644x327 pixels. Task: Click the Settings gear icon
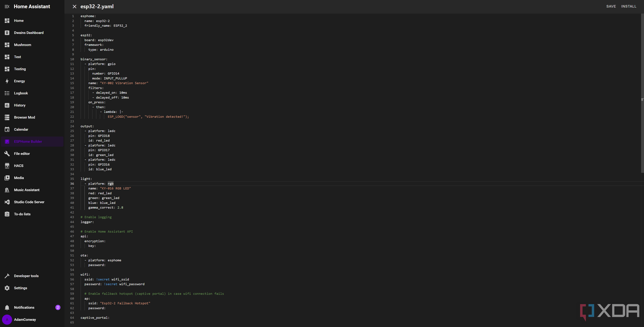click(7, 288)
